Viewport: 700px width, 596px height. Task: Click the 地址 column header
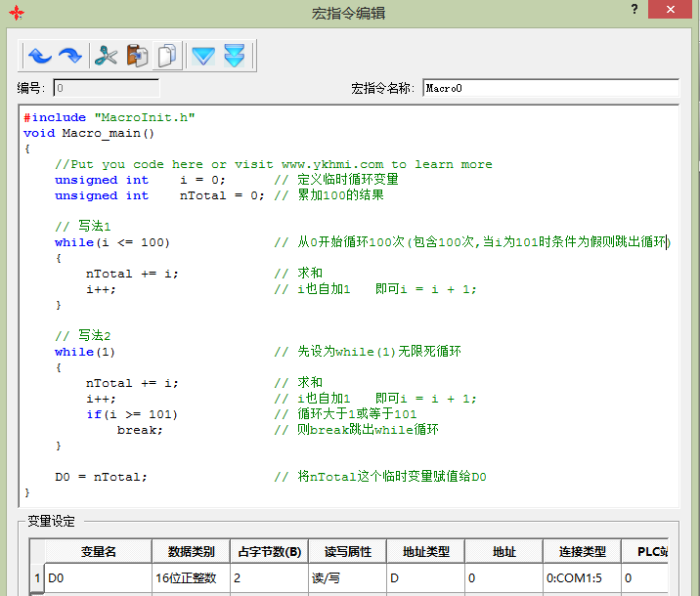click(503, 552)
